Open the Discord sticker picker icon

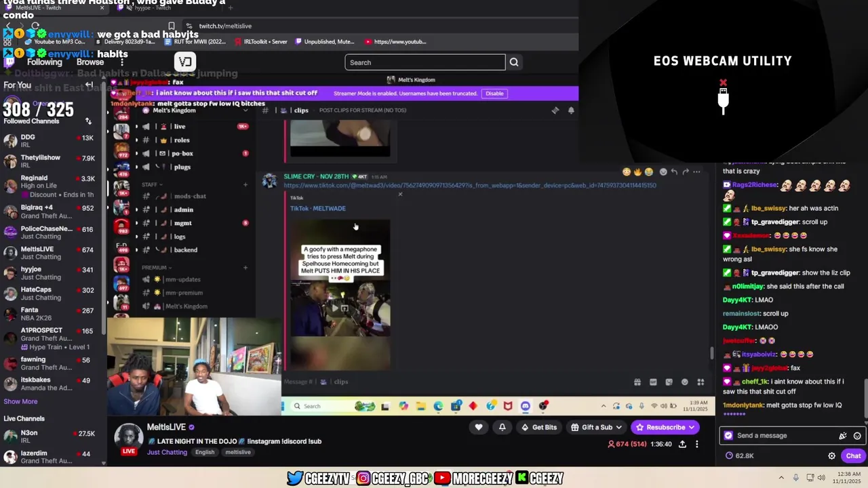(x=669, y=382)
